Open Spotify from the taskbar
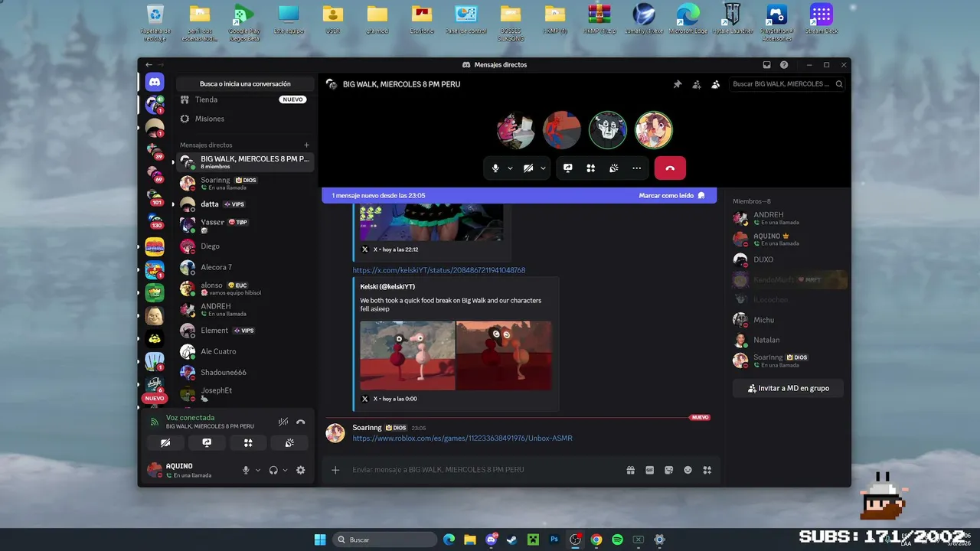 click(617, 540)
